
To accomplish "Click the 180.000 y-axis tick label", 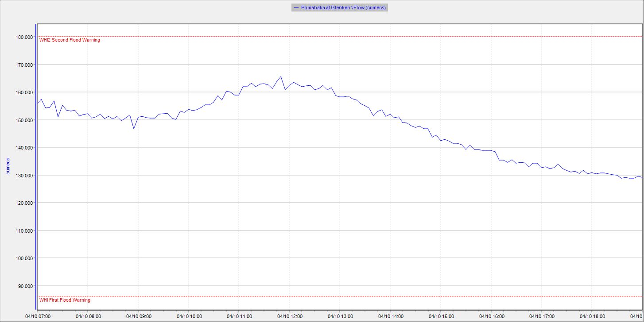I will pos(24,37).
